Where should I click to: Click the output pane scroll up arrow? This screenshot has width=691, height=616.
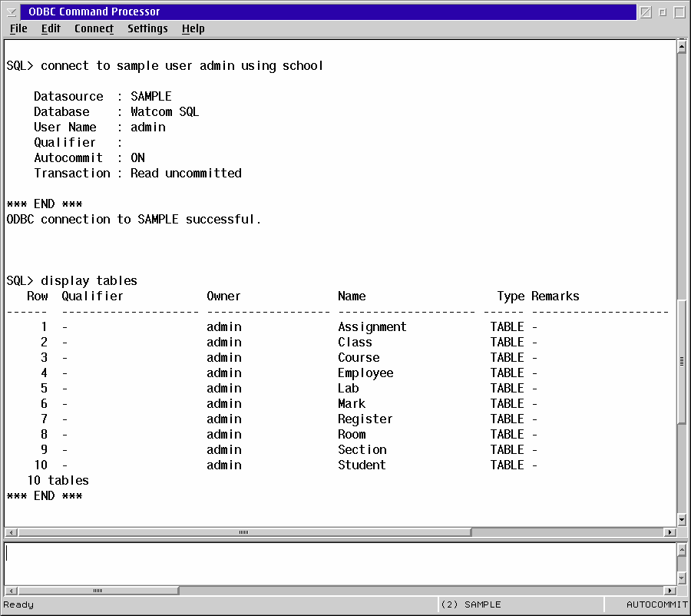pyautogui.click(x=681, y=47)
